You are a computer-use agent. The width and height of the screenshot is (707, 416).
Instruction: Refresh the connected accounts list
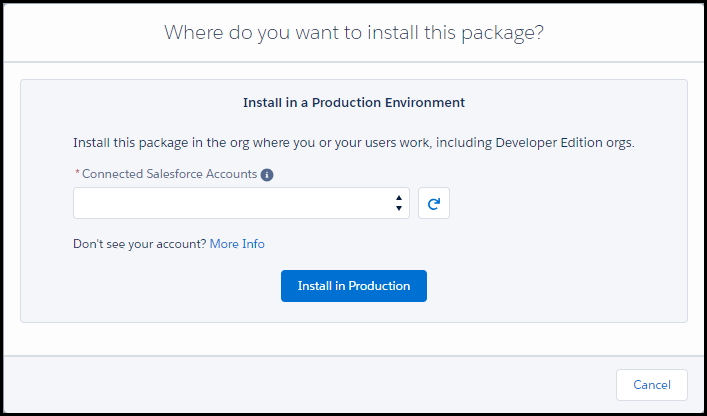click(434, 203)
